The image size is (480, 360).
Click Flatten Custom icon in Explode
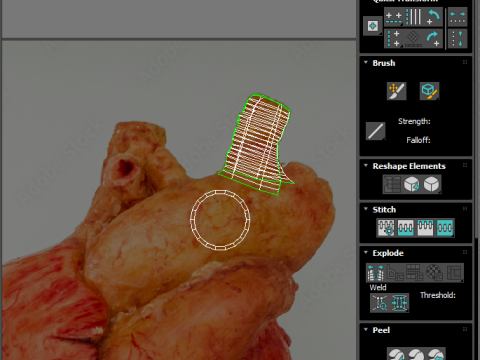454,273
